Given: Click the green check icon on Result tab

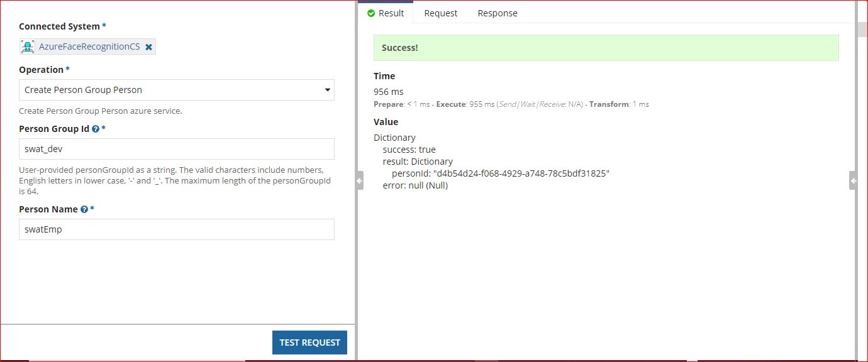Looking at the screenshot, I should pos(371,13).
